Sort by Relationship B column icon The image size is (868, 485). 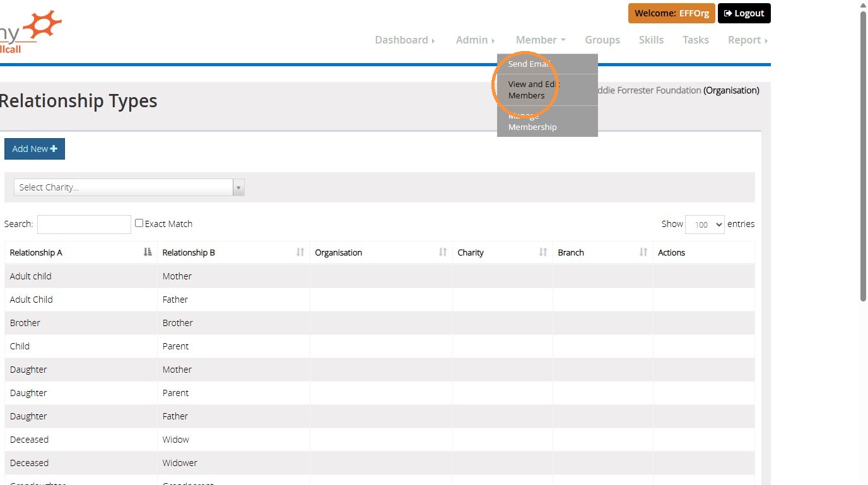point(300,252)
